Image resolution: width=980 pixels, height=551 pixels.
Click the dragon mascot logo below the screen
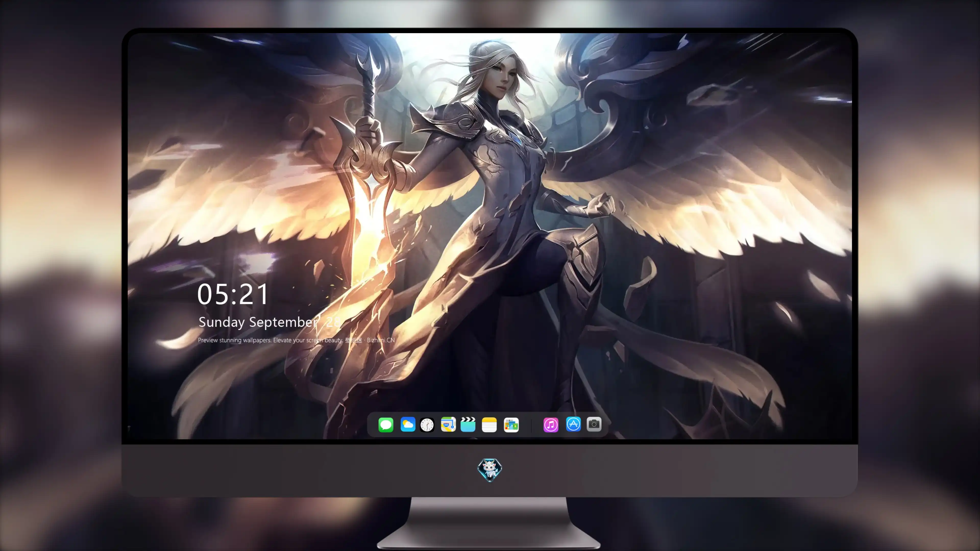(x=490, y=470)
